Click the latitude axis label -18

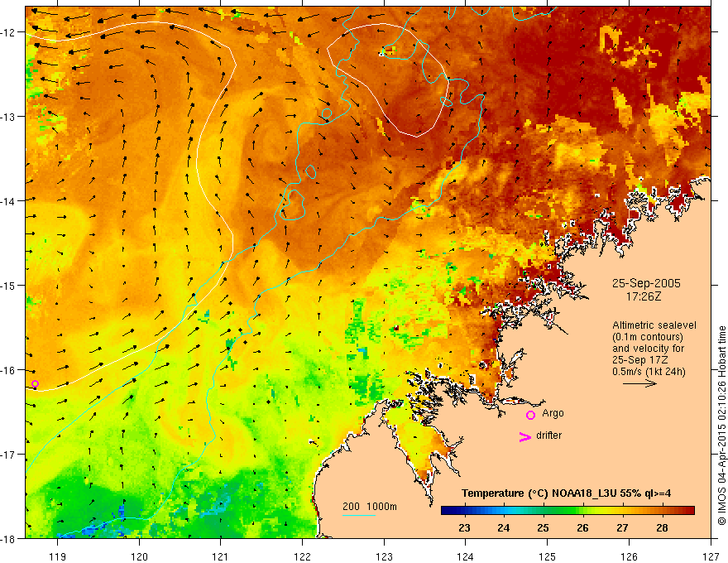[8, 538]
